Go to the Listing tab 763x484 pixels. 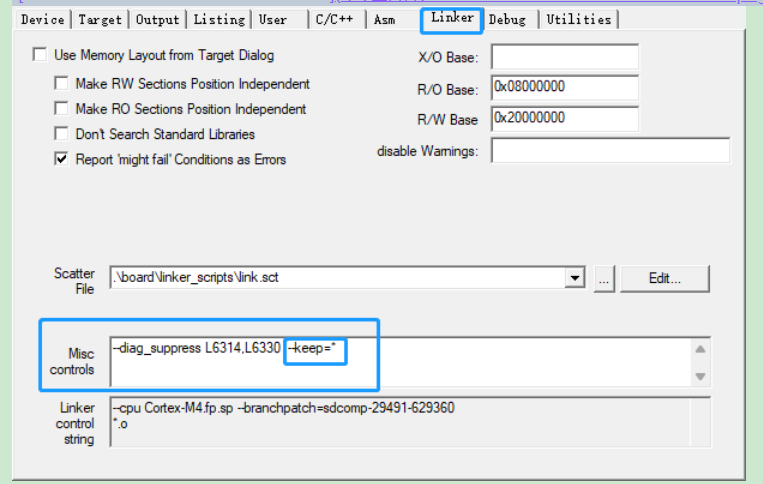pos(219,20)
